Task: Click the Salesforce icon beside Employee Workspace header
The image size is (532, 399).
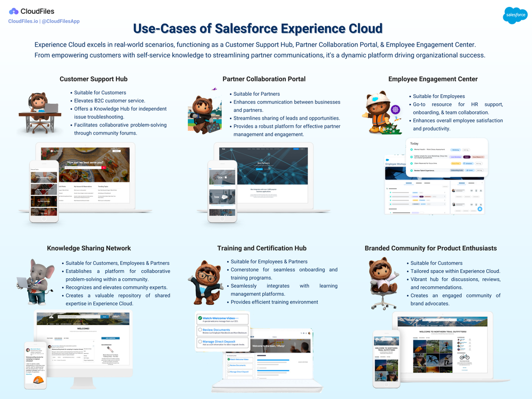Action: [x=387, y=160]
